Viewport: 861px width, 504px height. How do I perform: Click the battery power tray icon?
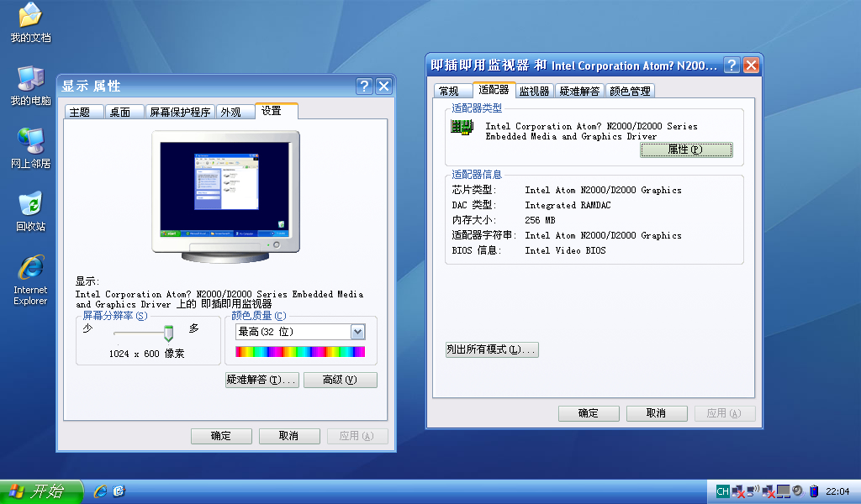pos(814,491)
